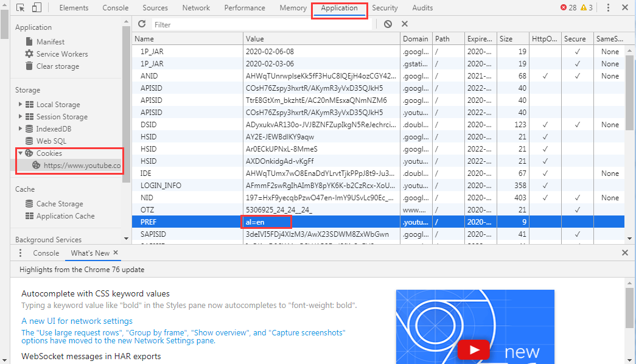
Task: Click the PREF cookie value al=en
Action: (255, 222)
